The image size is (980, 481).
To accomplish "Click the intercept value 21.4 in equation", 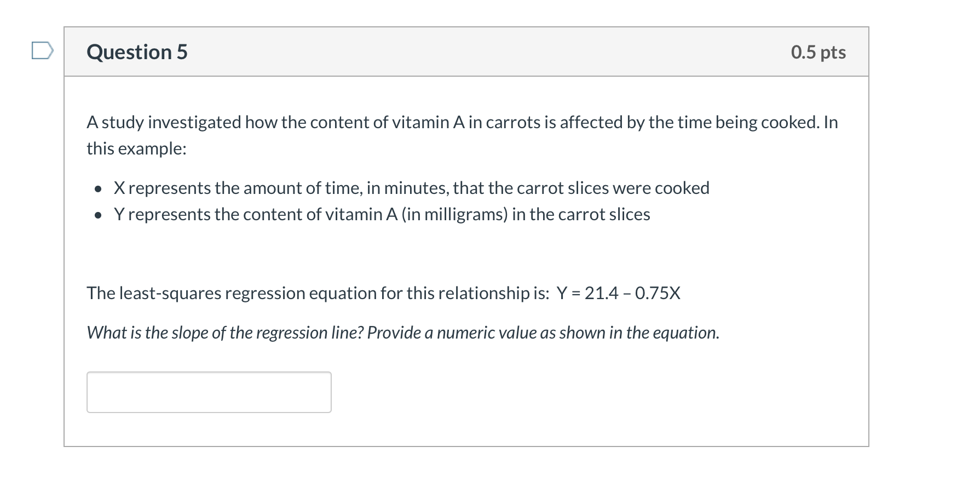I will point(601,293).
